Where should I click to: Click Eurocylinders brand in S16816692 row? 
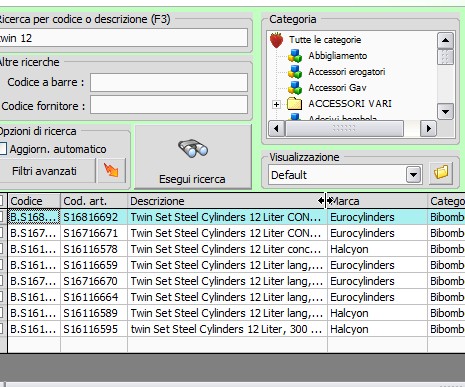(x=377, y=217)
